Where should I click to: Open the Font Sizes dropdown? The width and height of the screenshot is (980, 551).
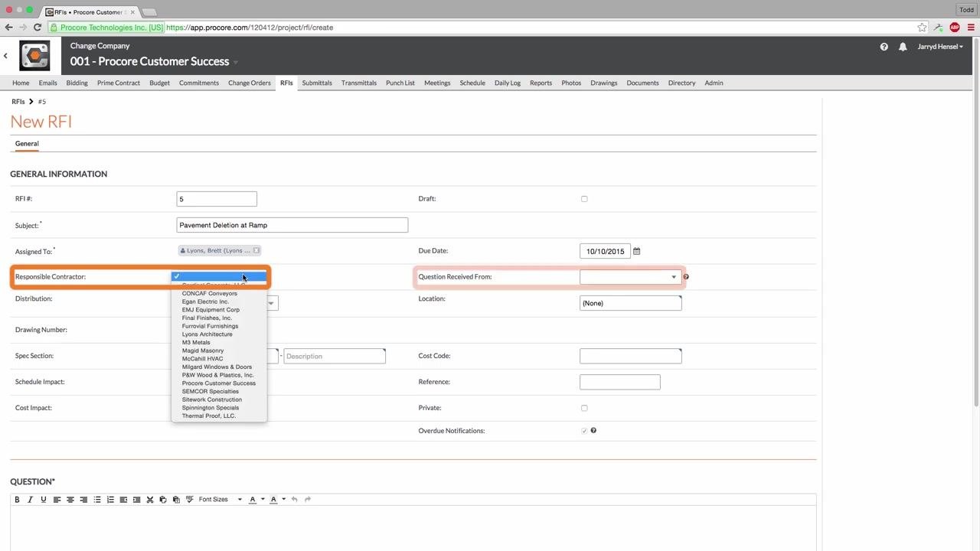[x=220, y=500]
